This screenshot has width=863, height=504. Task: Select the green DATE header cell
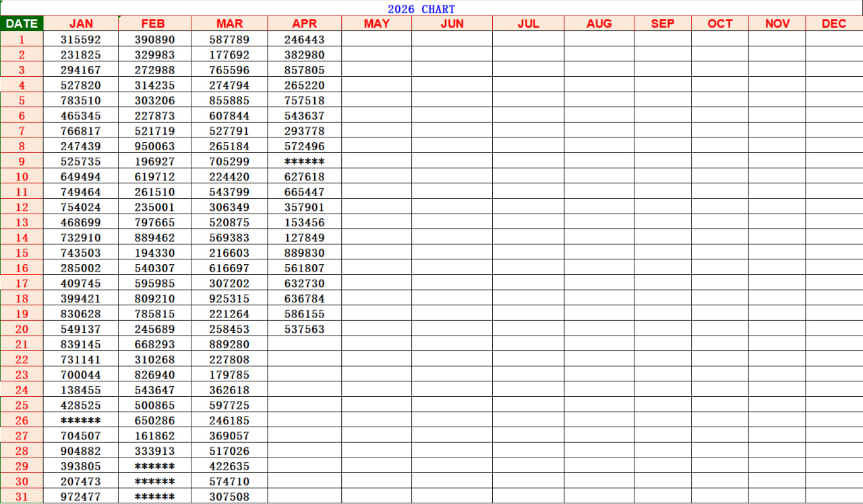pyautogui.click(x=22, y=24)
